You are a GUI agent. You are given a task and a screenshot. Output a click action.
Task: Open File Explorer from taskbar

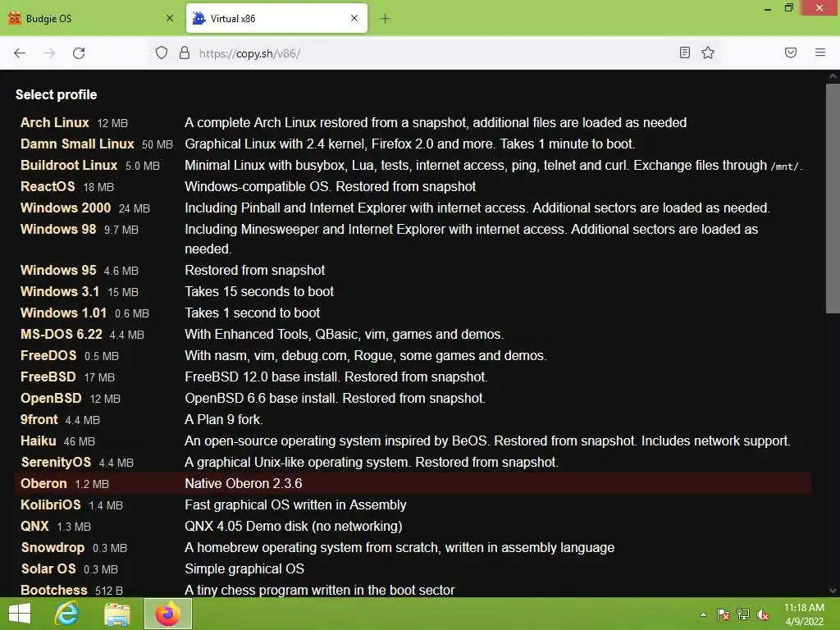pyautogui.click(x=116, y=614)
